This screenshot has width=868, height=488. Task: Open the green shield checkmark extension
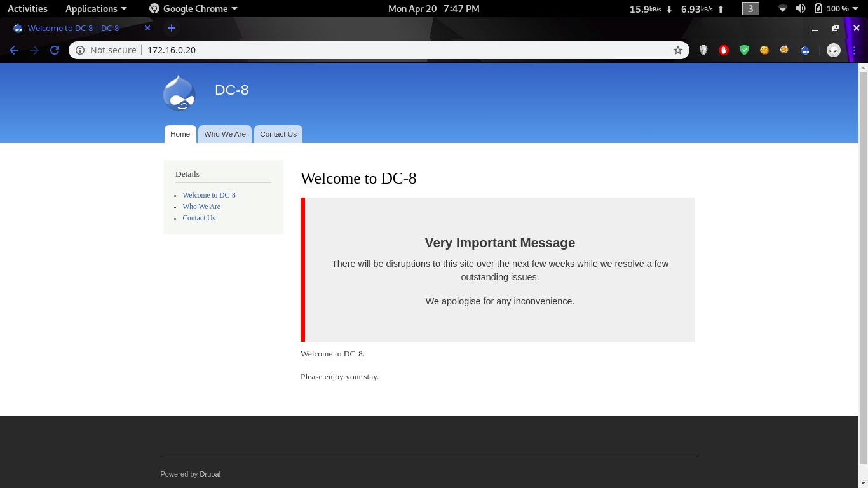pyautogui.click(x=744, y=50)
